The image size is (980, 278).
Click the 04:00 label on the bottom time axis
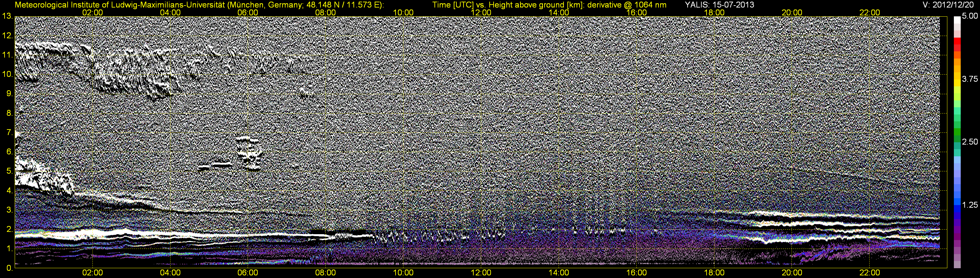170,273
